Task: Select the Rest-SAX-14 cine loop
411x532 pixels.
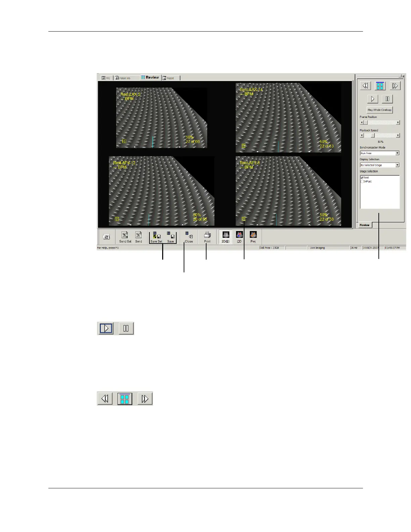Action: (288, 118)
